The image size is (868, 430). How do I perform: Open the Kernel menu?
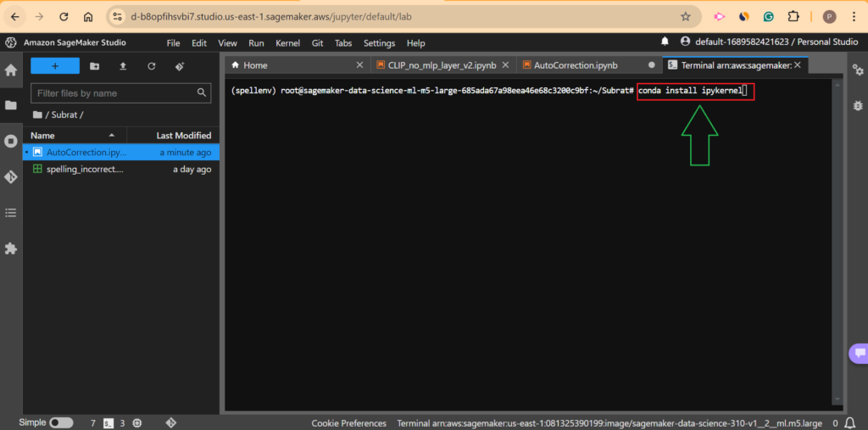click(x=287, y=43)
